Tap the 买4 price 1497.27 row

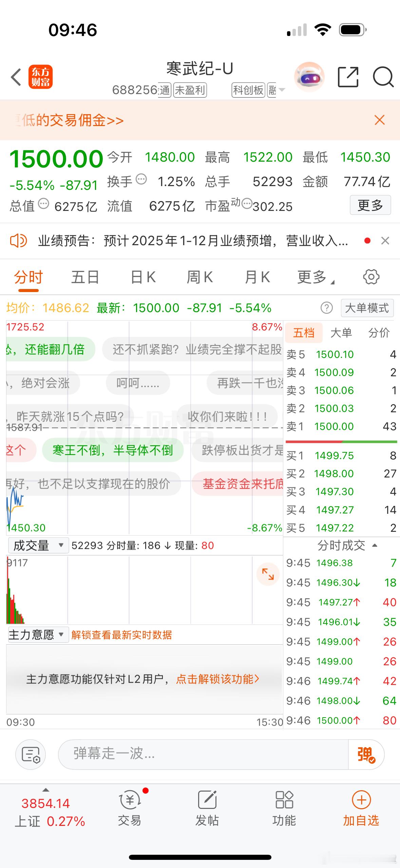(341, 510)
